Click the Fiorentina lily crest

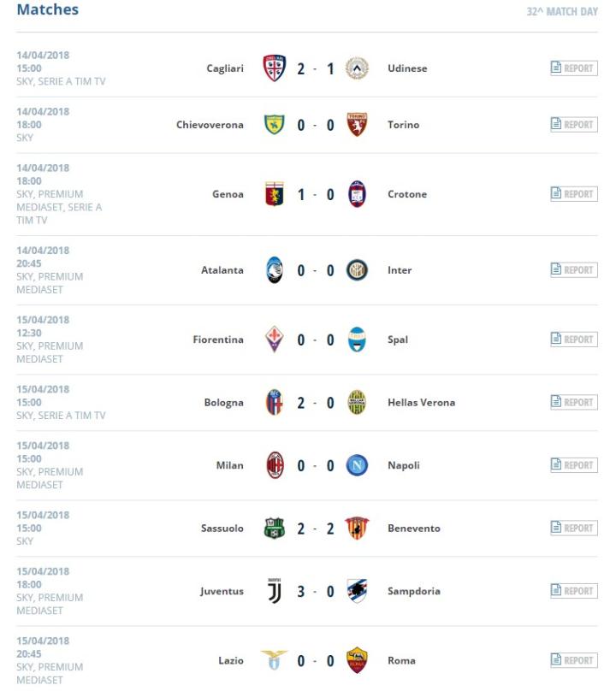pyautogui.click(x=274, y=340)
